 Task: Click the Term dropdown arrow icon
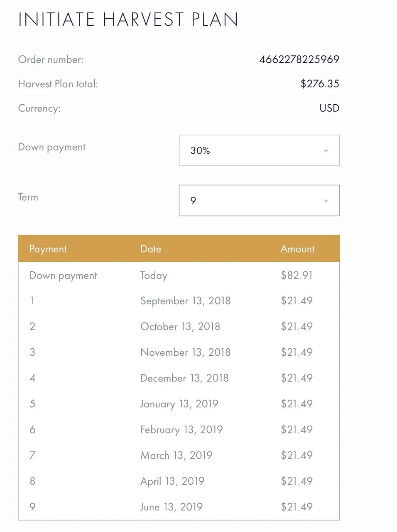point(326,201)
